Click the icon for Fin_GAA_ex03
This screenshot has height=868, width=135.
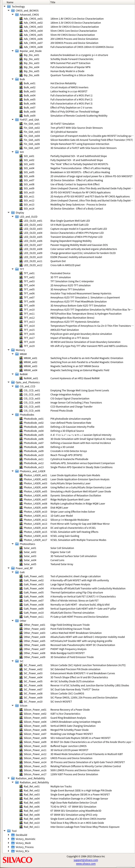pos(21,132)
